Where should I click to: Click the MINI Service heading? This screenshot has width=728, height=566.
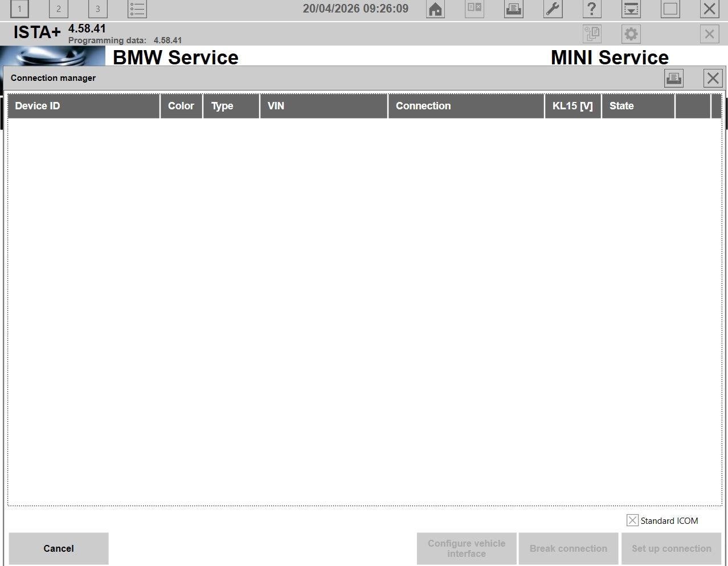(610, 58)
